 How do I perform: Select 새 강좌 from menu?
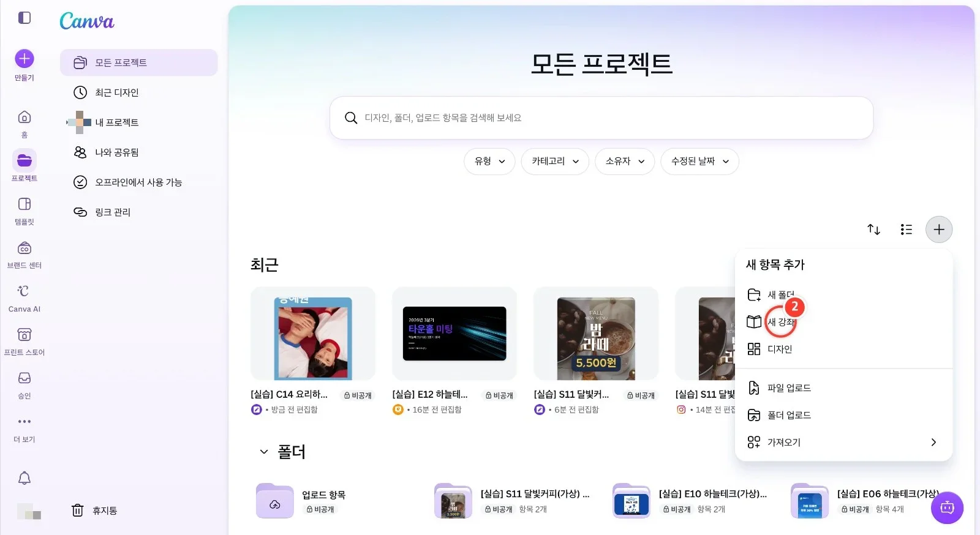tap(843, 322)
